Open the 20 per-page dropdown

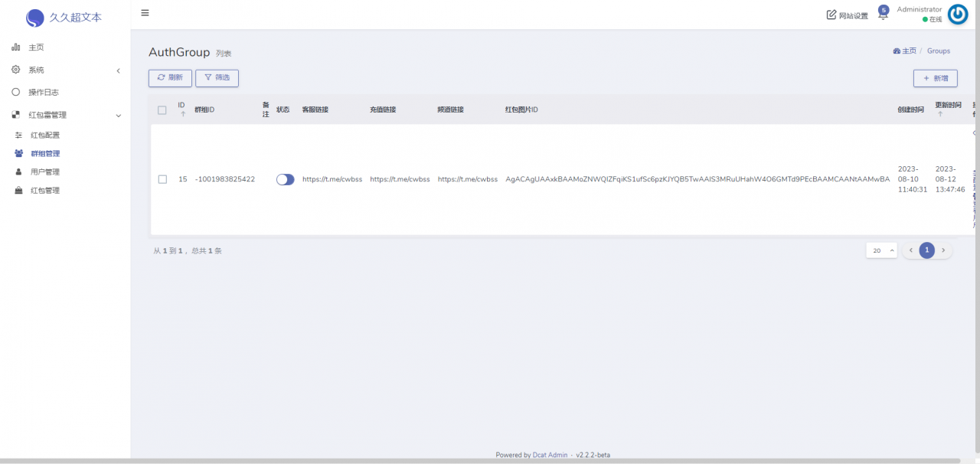tap(882, 250)
